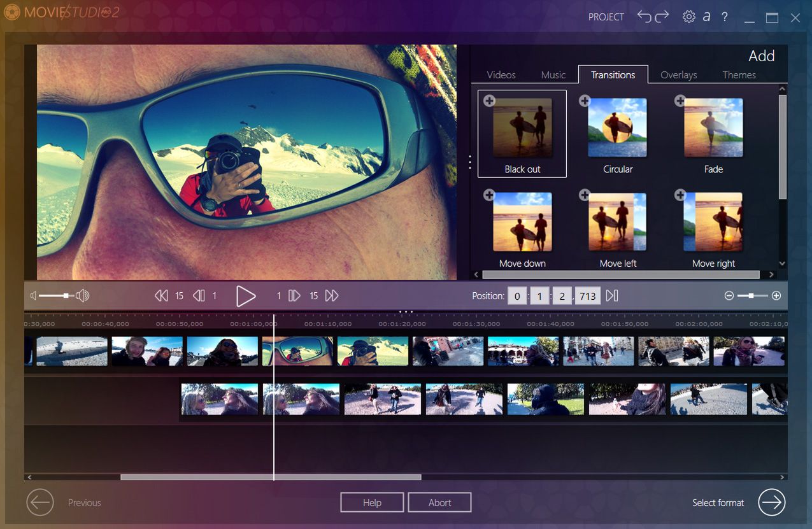The width and height of the screenshot is (812, 529).
Task: Click Select format to continue
Action: pos(718,502)
